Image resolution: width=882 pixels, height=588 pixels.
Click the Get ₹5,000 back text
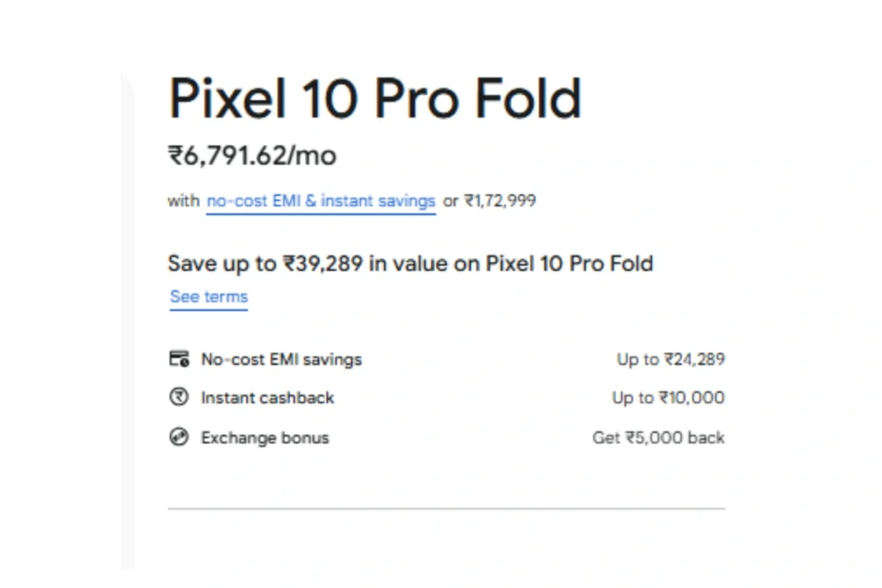pos(658,438)
